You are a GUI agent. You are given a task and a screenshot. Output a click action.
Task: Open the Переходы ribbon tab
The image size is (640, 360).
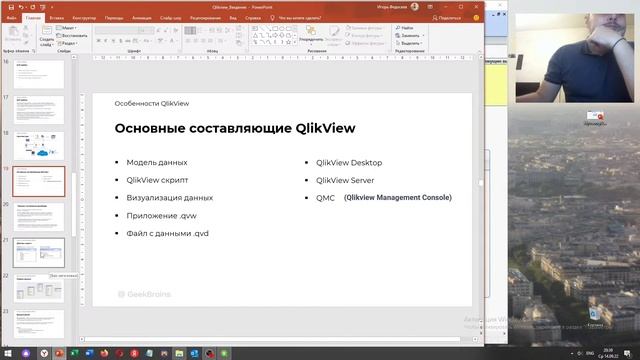[114, 18]
